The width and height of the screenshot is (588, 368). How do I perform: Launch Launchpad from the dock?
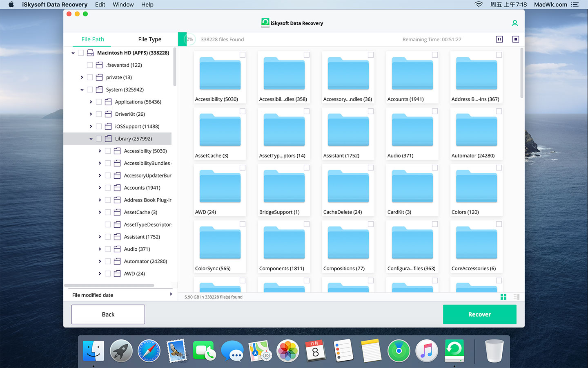pyautogui.click(x=121, y=351)
